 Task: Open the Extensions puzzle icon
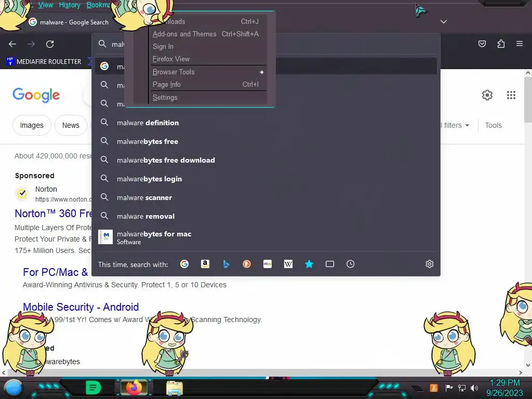(501, 44)
